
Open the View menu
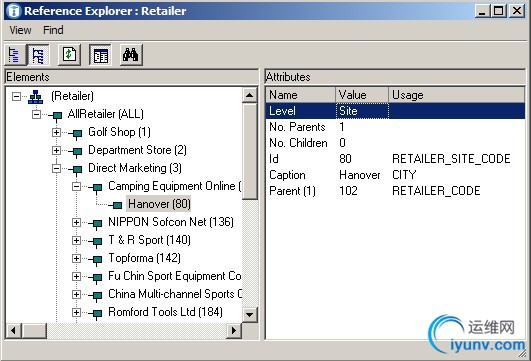20,30
